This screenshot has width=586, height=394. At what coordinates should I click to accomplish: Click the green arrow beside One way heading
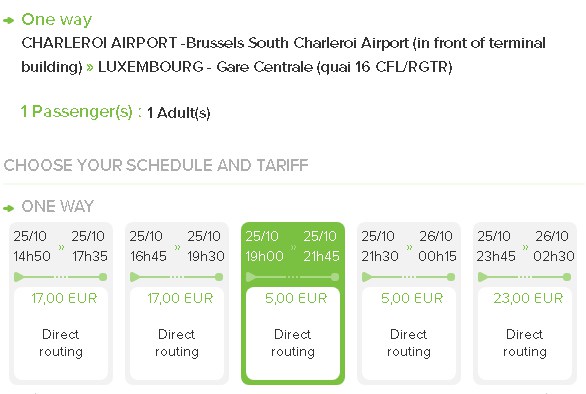click(x=9, y=21)
